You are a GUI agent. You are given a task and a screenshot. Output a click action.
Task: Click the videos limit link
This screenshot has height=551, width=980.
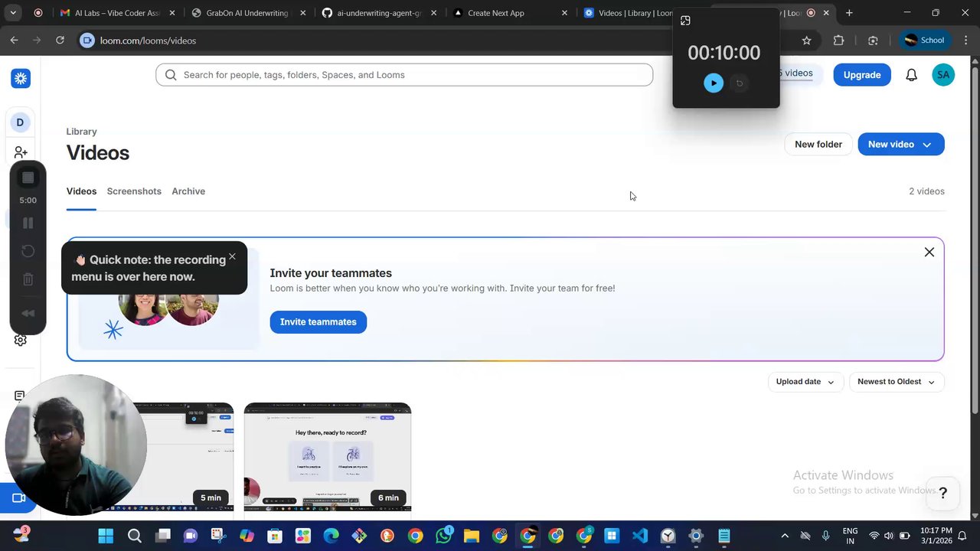click(796, 73)
